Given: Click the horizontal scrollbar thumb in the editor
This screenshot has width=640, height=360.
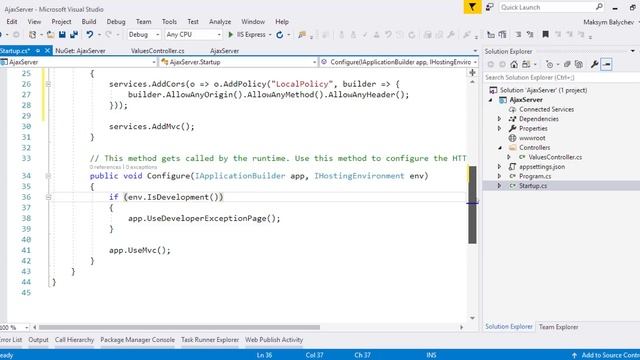Looking at the screenshot, I should coord(179,327).
